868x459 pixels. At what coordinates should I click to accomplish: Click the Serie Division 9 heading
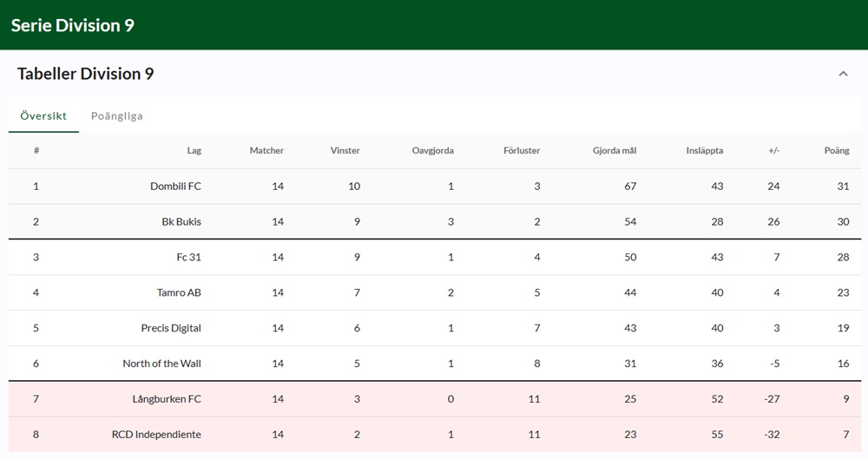[73, 25]
